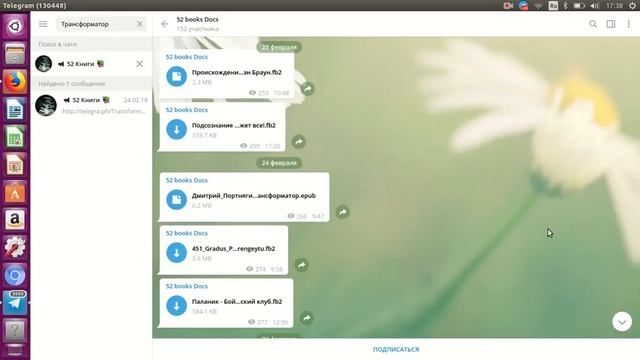Jump to bottom with the down-arrow button
The image size is (640, 360).
(622, 322)
